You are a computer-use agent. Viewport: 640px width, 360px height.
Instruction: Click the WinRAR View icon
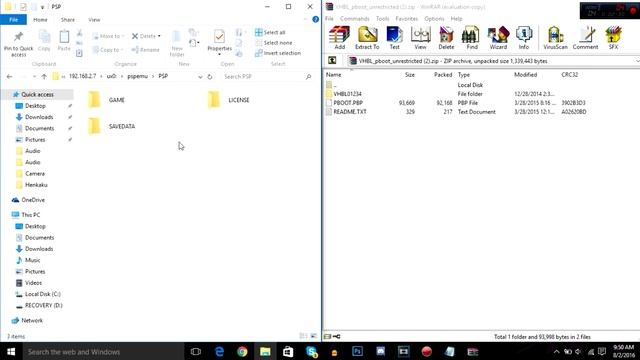pos(420,38)
